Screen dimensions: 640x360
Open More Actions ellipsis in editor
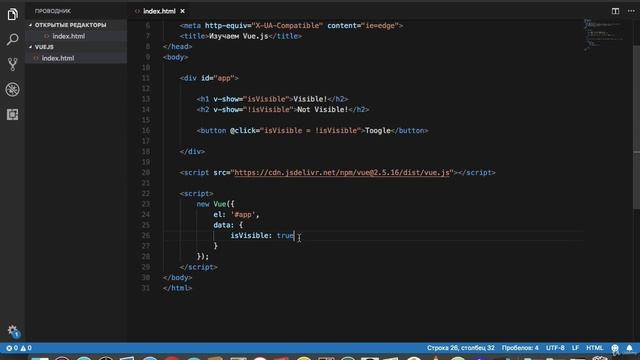click(x=631, y=11)
